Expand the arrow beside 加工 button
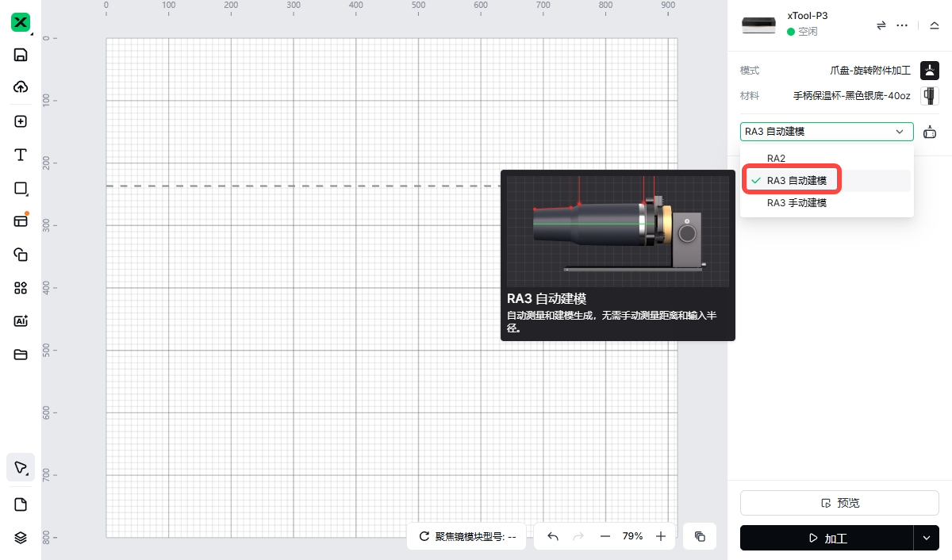This screenshot has height=560, width=952. (927, 538)
